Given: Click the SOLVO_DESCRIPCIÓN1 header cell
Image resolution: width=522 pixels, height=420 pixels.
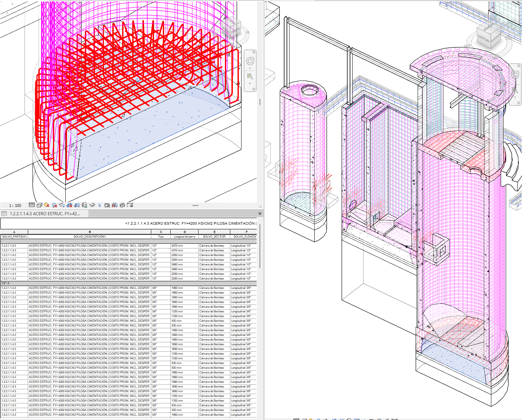Looking at the screenshot, I should [90, 237].
